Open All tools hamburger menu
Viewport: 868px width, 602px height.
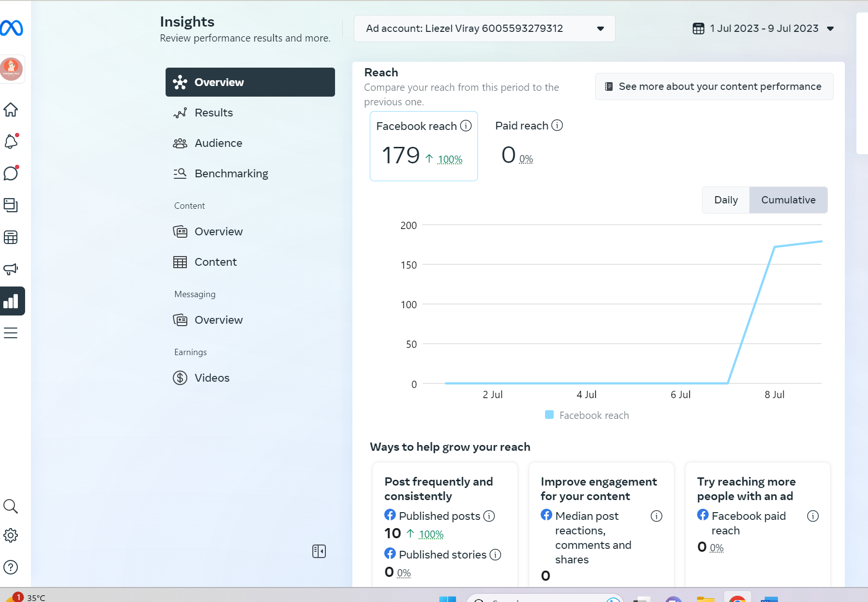click(11, 333)
